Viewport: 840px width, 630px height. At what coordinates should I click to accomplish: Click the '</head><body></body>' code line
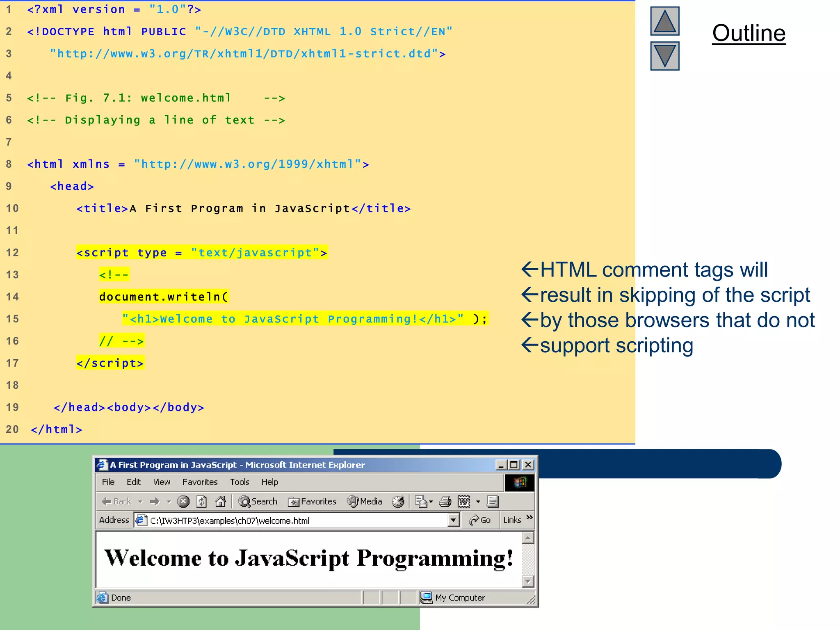pyautogui.click(x=129, y=407)
